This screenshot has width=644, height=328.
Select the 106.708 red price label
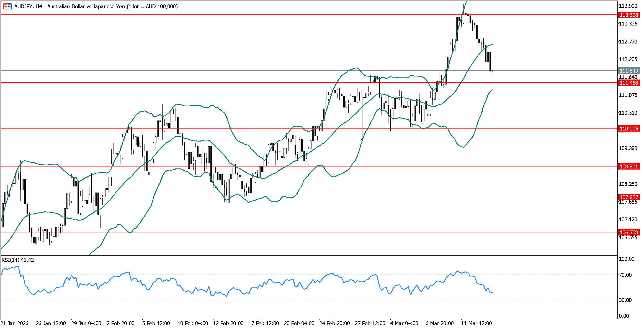point(629,232)
